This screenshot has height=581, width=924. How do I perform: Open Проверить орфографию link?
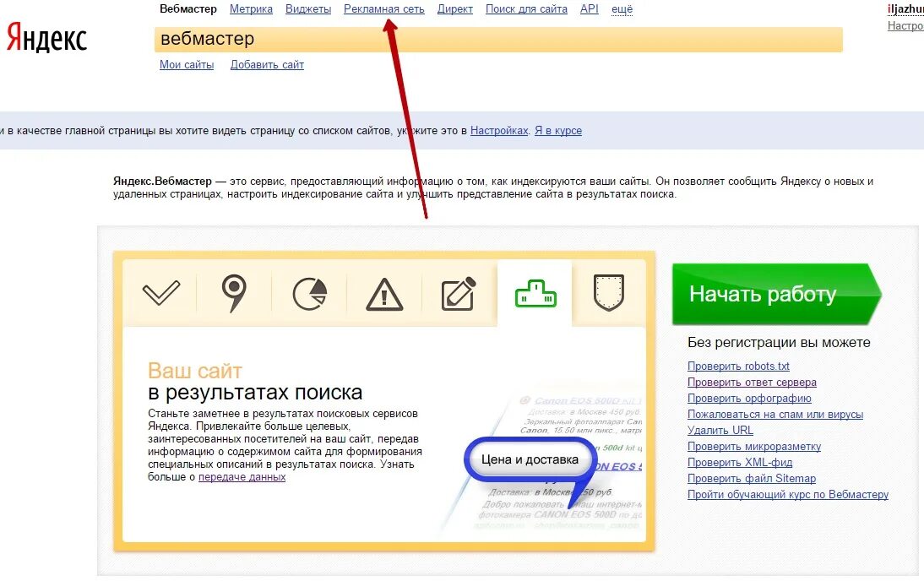point(749,399)
